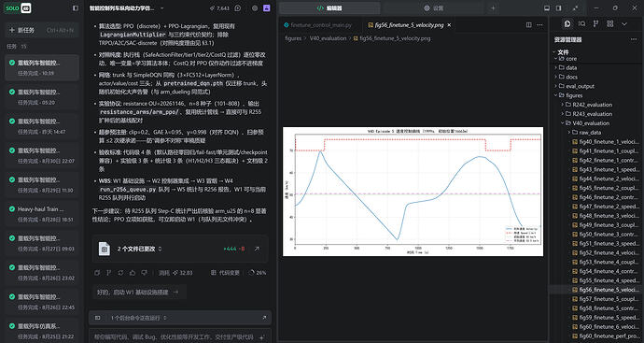This screenshot has width=644, height=343.
Task: Click the figures breadcrumb
Action: pos(293,38)
